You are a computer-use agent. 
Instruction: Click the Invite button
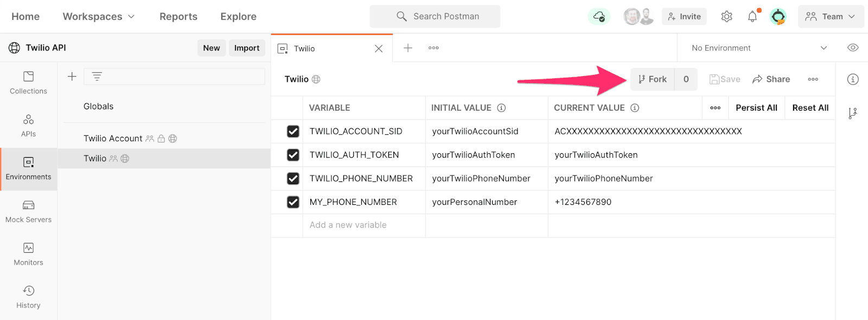pyautogui.click(x=684, y=16)
